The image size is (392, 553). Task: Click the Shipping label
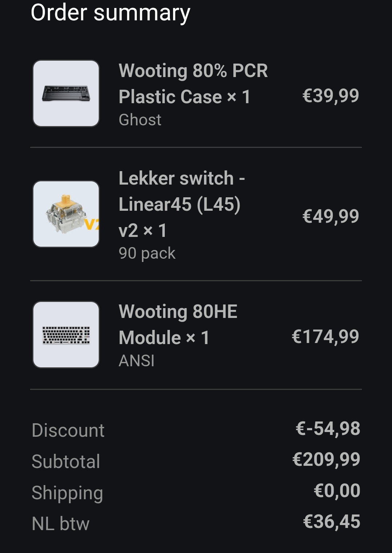(x=68, y=493)
